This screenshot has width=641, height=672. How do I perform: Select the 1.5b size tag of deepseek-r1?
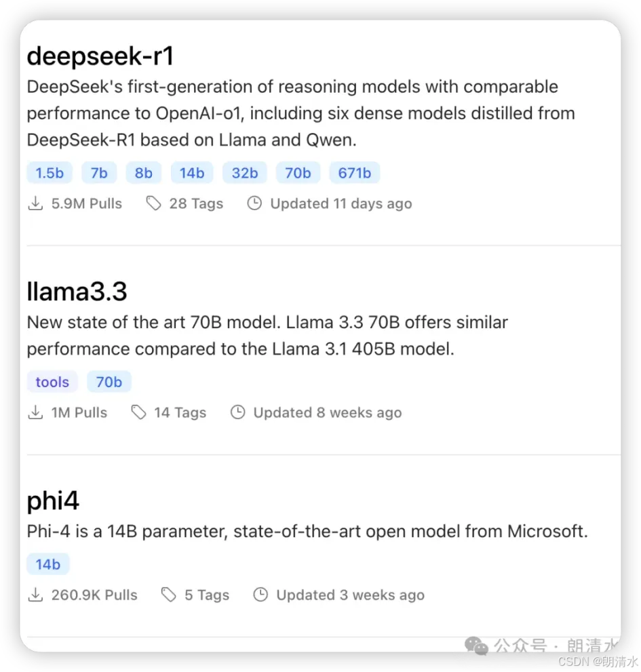[x=50, y=173]
